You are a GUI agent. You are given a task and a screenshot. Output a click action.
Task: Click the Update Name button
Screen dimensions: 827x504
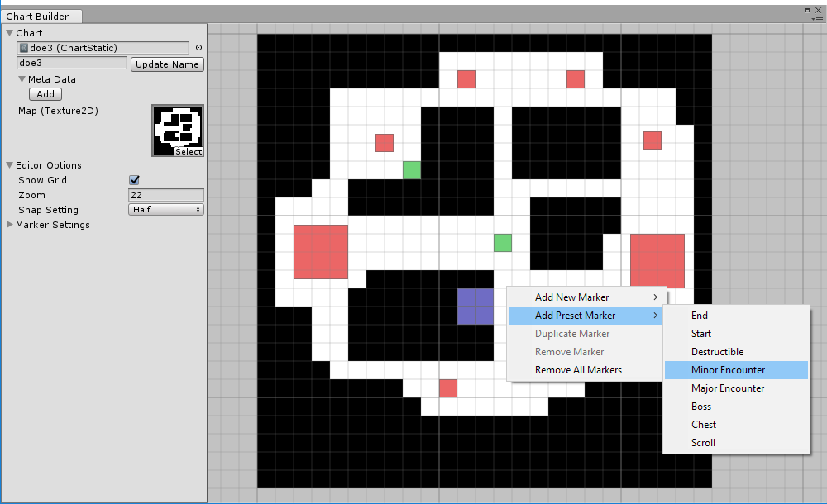click(166, 64)
